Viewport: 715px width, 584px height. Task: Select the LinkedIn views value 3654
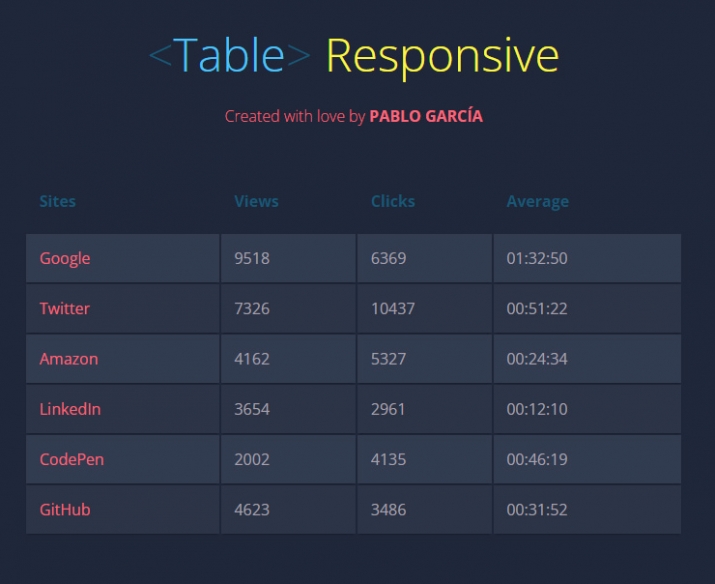click(252, 409)
